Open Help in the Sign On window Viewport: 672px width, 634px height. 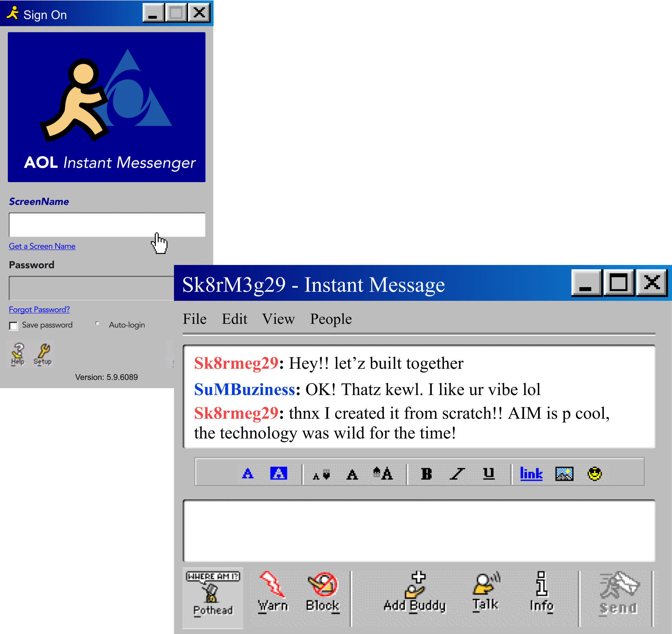18,354
